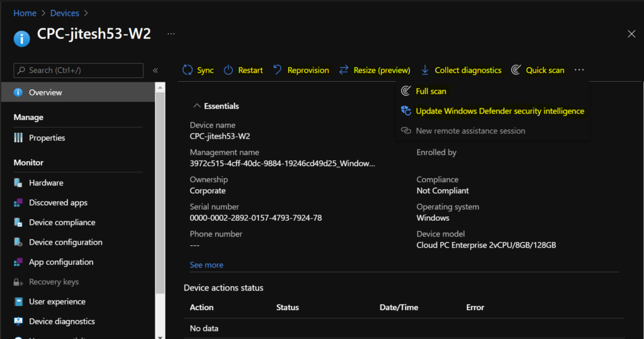Click the serial number 0000-0002-2892-0157-4793-7924-78

[256, 218]
